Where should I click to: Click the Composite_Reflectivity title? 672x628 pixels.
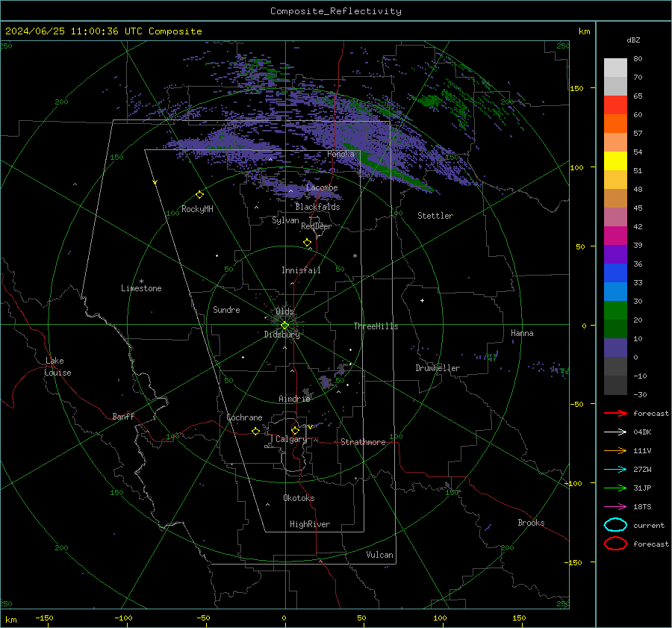coord(336,11)
